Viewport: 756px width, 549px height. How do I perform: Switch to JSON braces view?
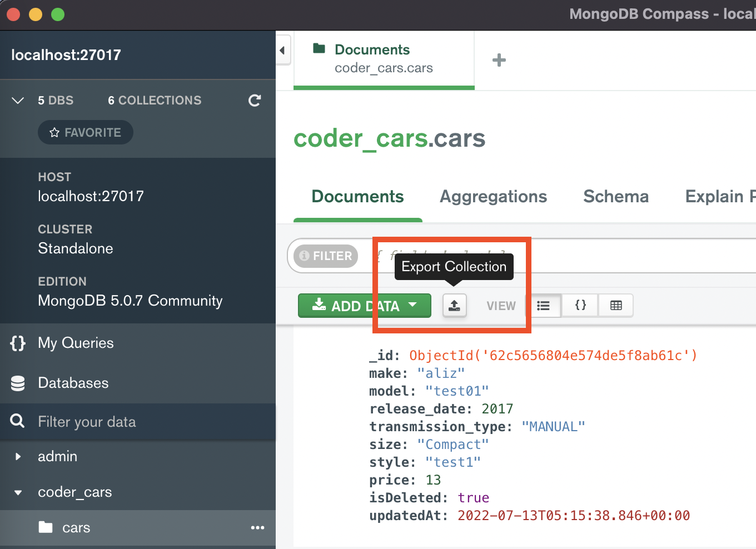coord(580,306)
